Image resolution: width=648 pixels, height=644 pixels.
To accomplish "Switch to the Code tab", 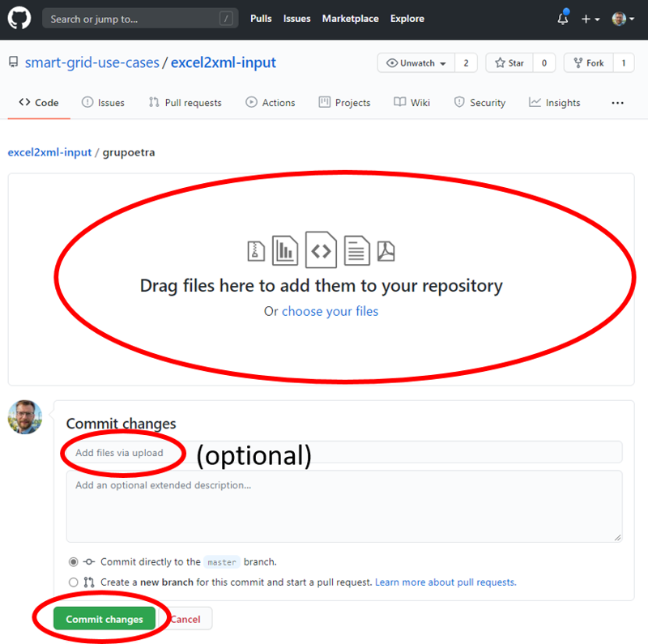I will tap(39, 103).
